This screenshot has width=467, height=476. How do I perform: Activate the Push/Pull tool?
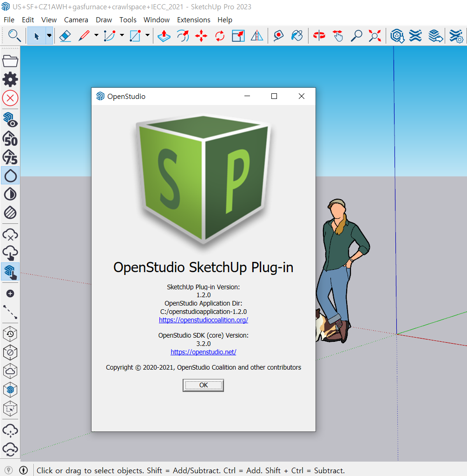(x=164, y=36)
